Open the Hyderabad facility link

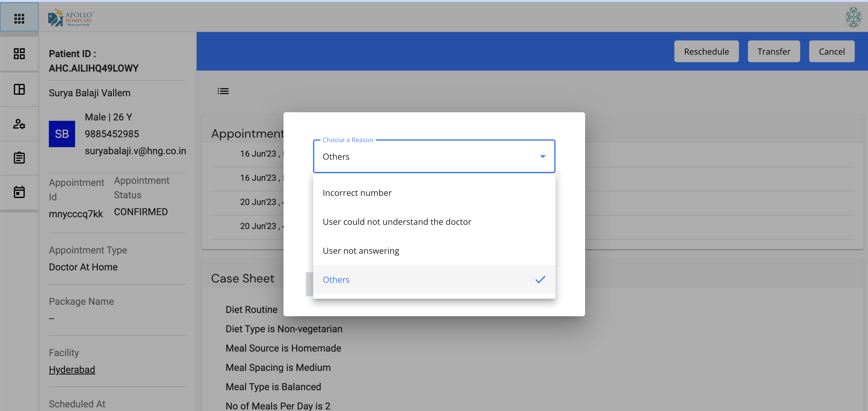pos(72,370)
